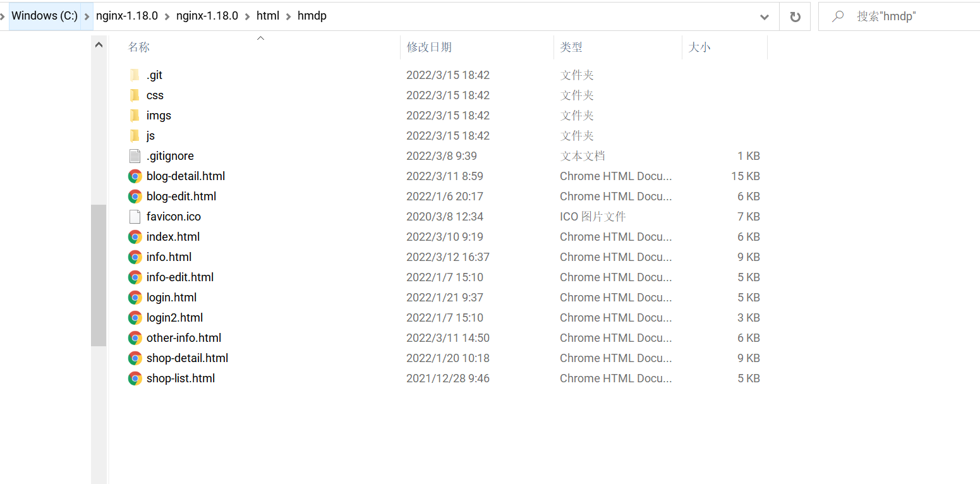The width and height of the screenshot is (980, 484).
Task: Select login2.html file name
Action: (174, 318)
